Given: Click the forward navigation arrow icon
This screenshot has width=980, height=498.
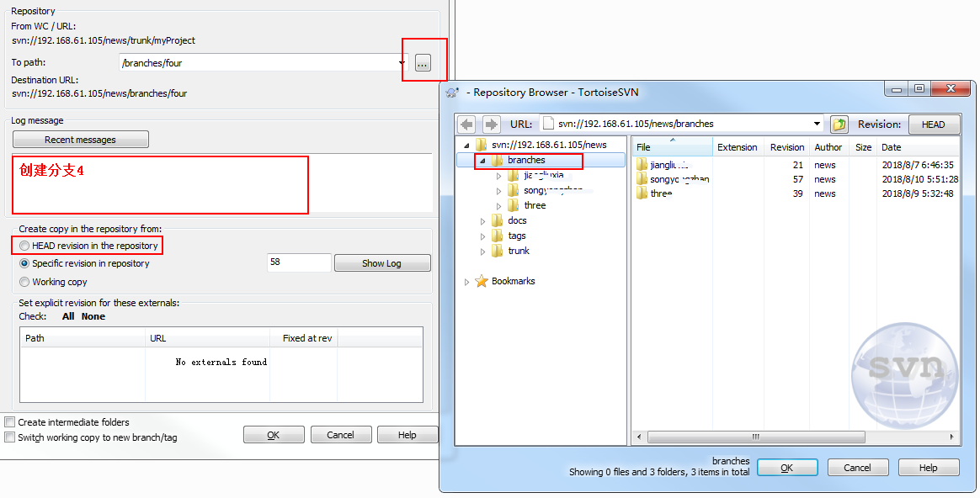Looking at the screenshot, I should [491, 124].
